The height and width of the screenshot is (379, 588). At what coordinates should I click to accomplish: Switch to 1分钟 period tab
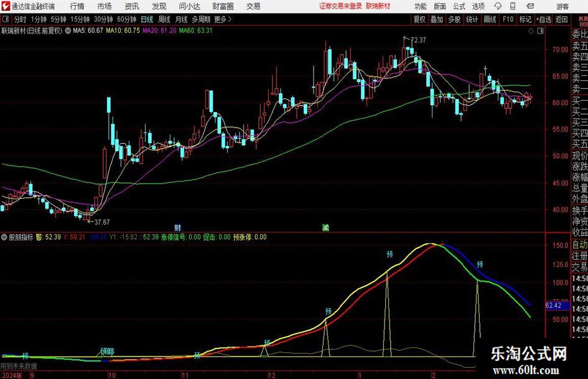pyautogui.click(x=39, y=19)
